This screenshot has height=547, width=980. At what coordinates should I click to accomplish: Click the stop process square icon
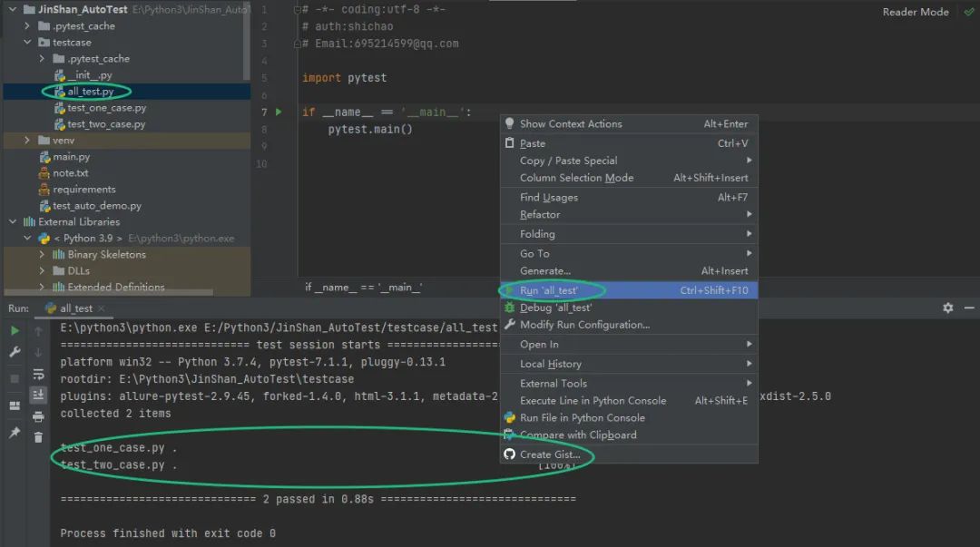(15, 379)
